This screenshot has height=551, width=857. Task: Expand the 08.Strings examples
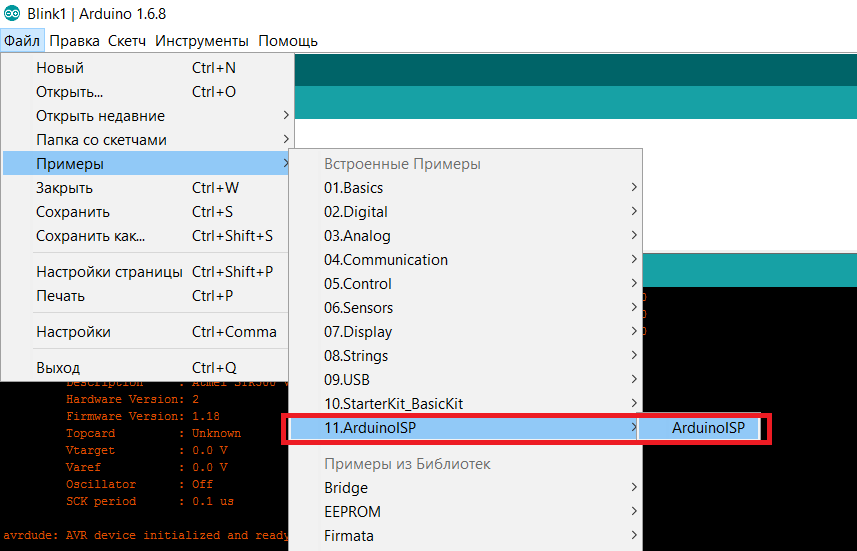tap(465, 356)
